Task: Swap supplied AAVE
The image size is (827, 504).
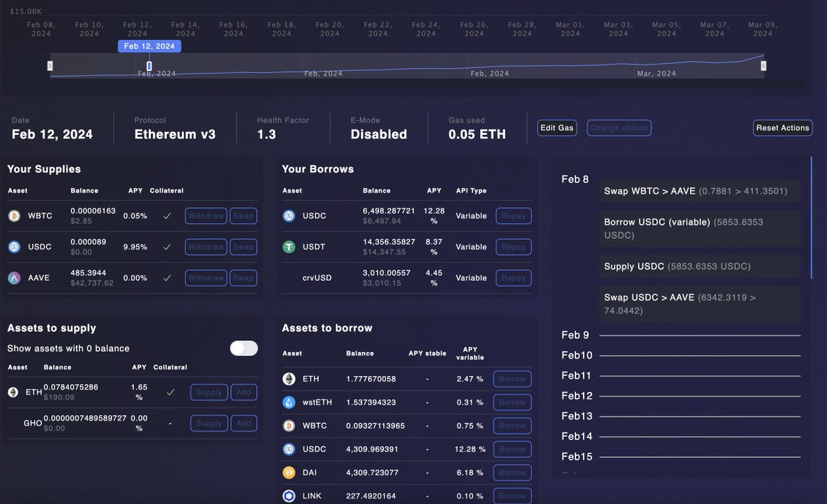Action: (x=243, y=278)
